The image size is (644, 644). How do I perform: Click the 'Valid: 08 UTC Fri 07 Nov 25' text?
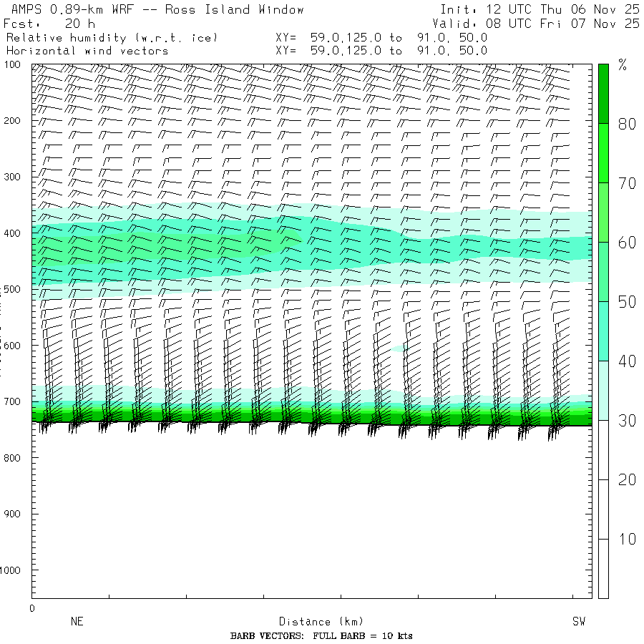(x=540, y=24)
